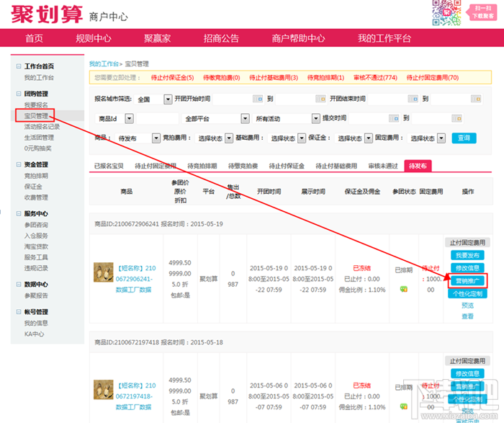This screenshot has height=423, width=504.
Task: Open the 全部平台 dropdown
Action: pos(215,119)
